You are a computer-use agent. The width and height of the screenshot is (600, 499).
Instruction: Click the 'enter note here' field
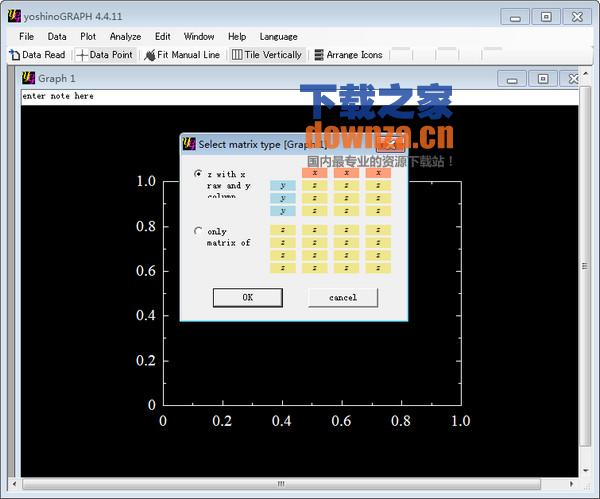[x=299, y=96]
